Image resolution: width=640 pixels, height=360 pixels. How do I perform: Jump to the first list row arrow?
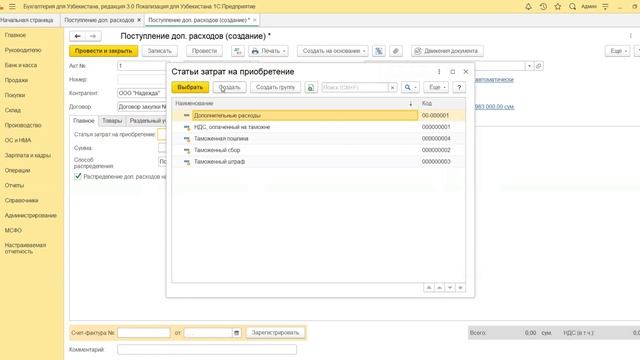tap(429, 288)
